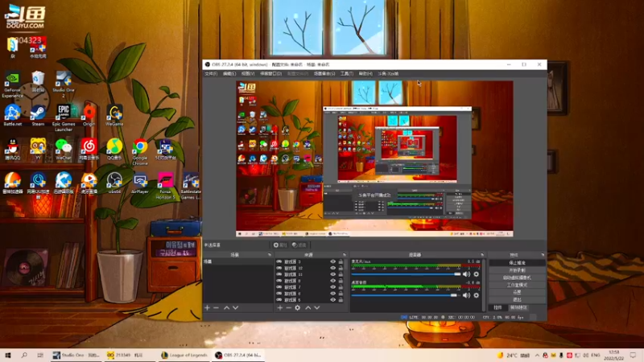Pop out the Audio Mixer dock panel
The width and height of the screenshot is (644, 362).
click(x=482, y=255)
